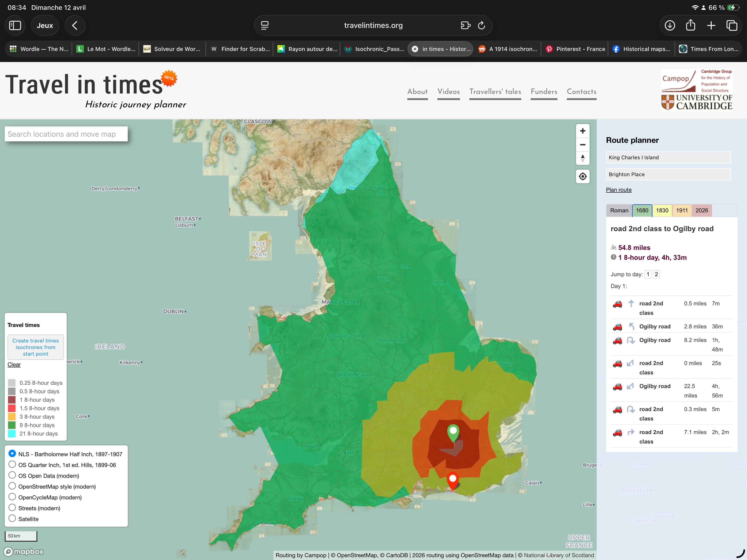Screen dimensions: 747x560
Task: Select the Satellite basemap
Action: [x=12, y=518]
